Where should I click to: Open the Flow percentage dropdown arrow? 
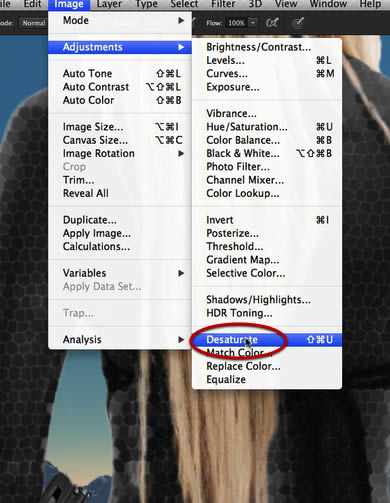[x=253, y=23]
